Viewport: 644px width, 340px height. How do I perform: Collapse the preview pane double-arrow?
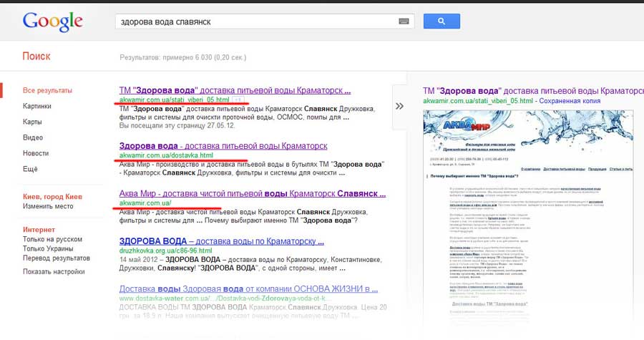399,107
